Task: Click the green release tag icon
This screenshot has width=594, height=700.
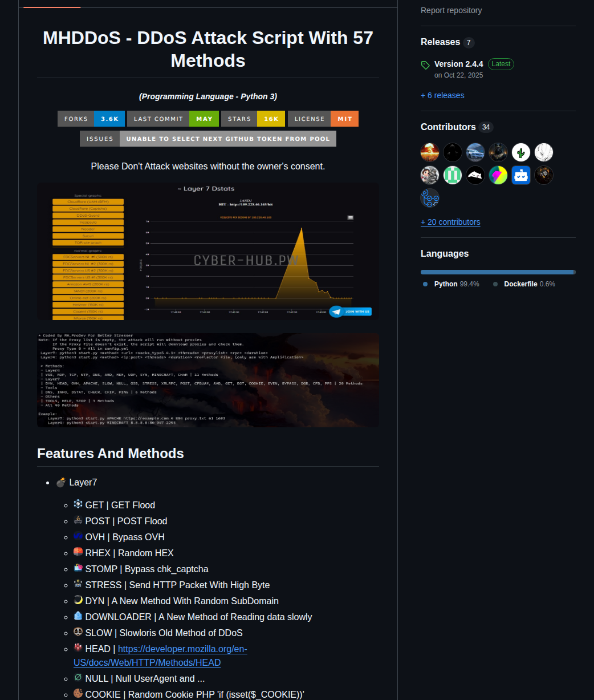Action: 425,65
